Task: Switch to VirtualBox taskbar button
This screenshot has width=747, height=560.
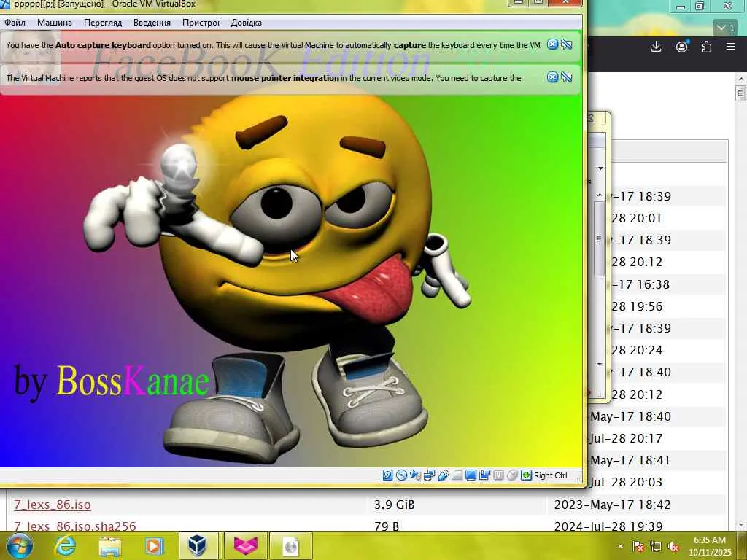Action: [x=198, y=545]
